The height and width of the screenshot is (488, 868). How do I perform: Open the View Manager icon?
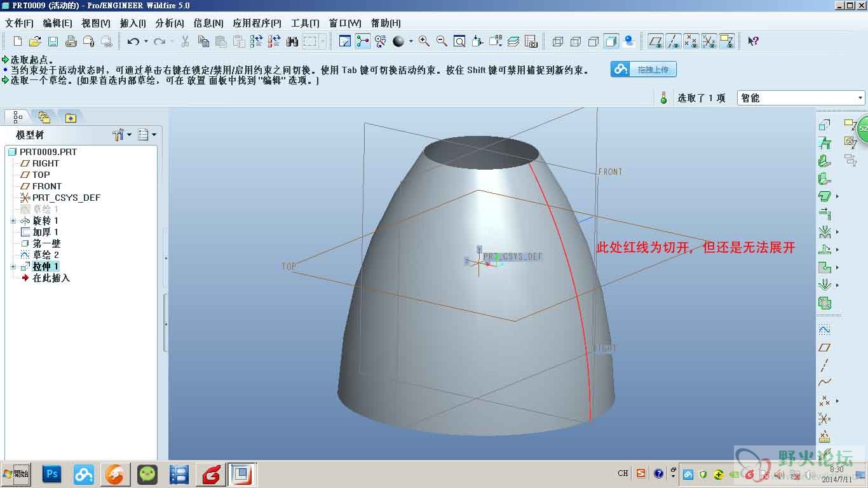[531, 41]
